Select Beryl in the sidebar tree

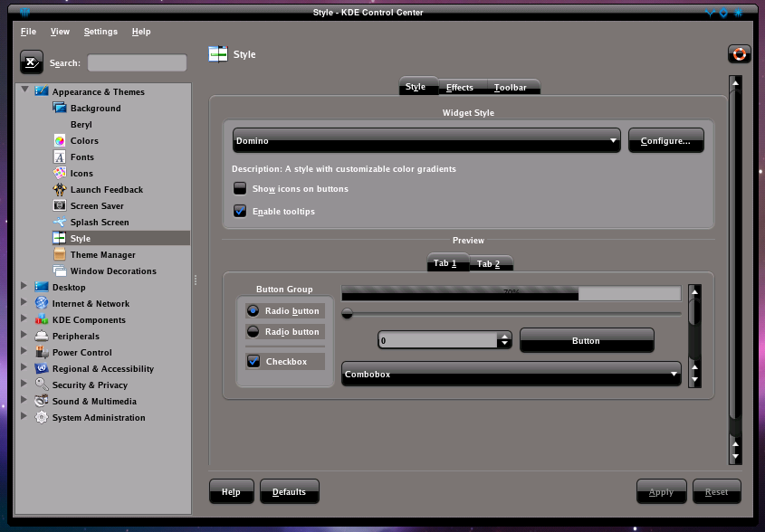81,124
